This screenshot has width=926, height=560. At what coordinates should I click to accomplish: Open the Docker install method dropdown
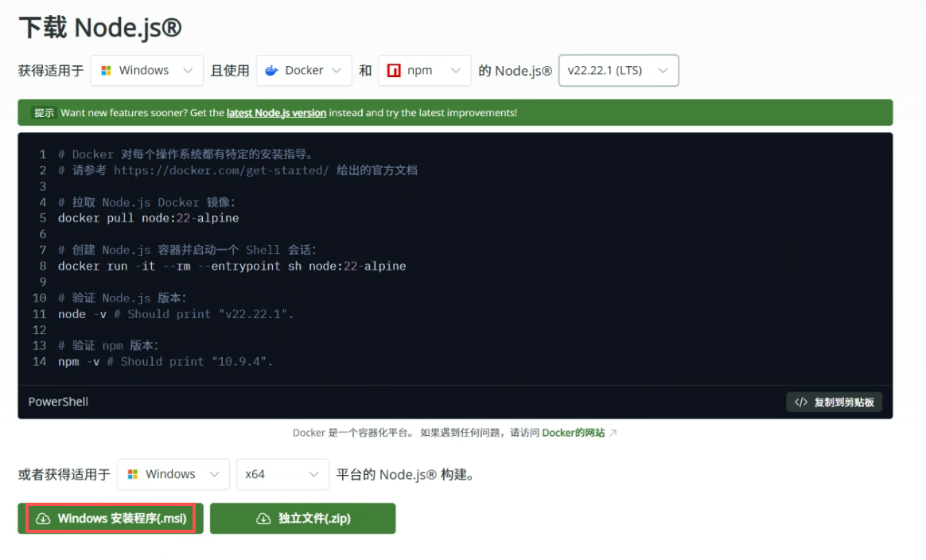tap(304, 70)
